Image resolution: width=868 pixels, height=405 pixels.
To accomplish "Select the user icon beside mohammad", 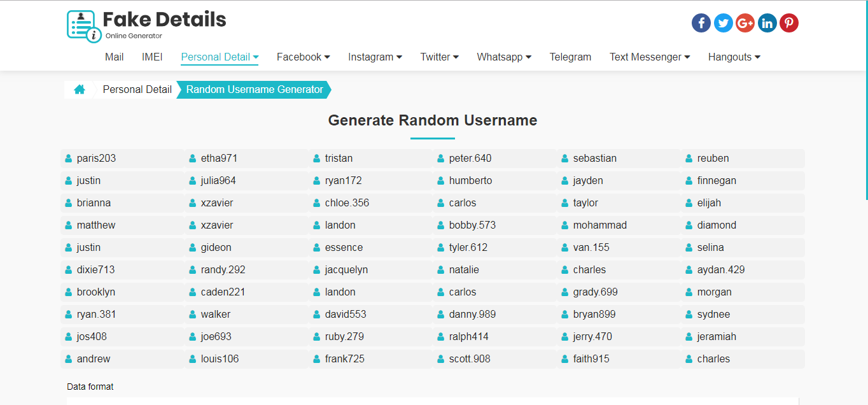I will pyautogui.click(x=564, y=225).
